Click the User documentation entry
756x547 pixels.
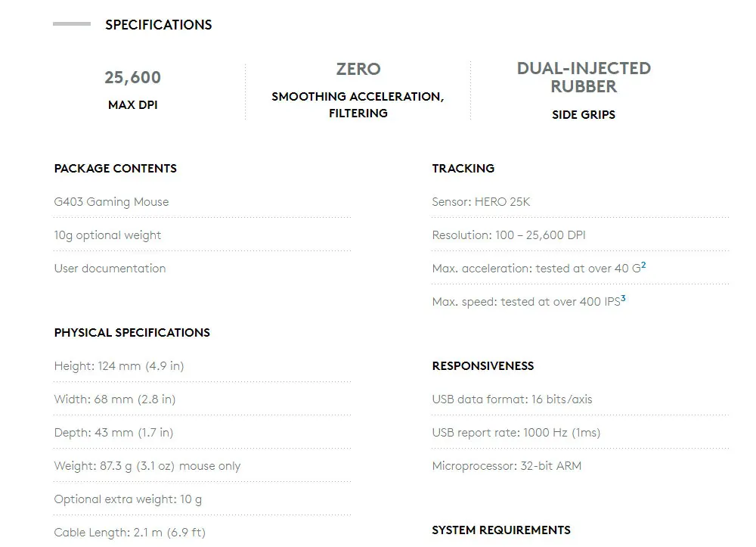(110, 269)
